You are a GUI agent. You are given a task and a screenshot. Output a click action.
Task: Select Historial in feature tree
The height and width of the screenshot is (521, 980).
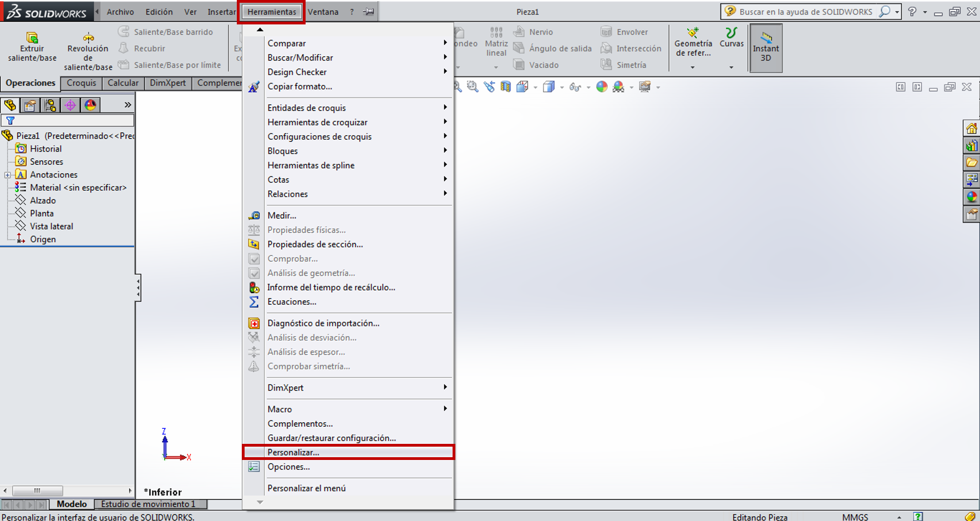[x=39, y=149]
